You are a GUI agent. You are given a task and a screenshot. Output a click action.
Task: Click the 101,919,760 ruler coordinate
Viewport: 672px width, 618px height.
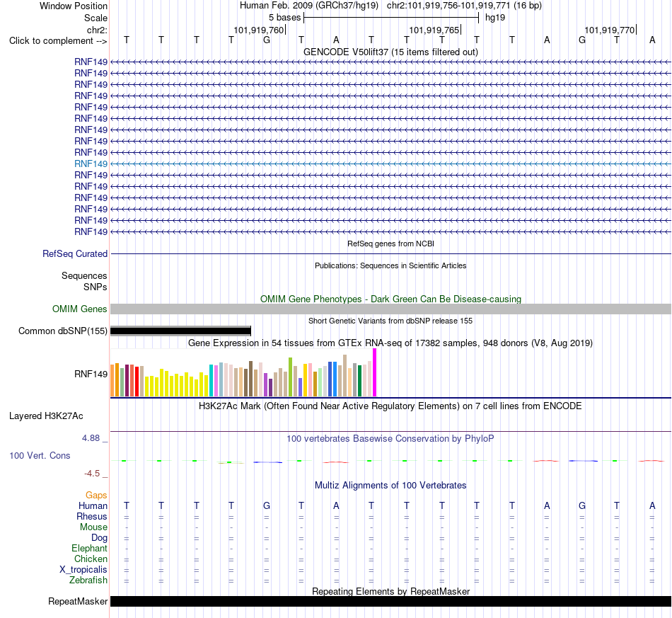pos(259,30)
